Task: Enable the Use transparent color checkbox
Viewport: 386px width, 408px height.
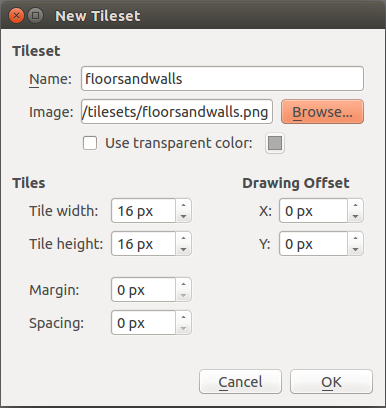Action: click(x=90, y=143)
